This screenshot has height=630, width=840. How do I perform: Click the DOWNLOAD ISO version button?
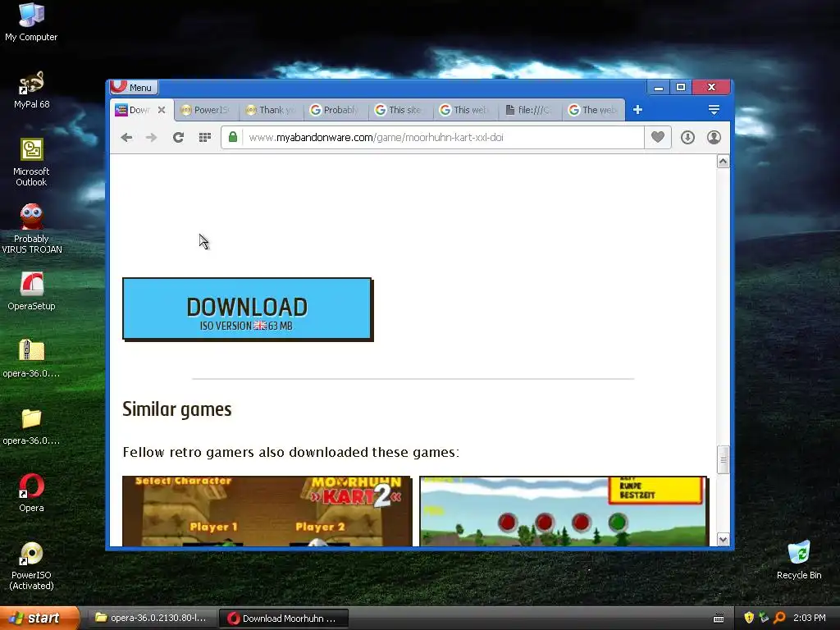tap(247, 309)
